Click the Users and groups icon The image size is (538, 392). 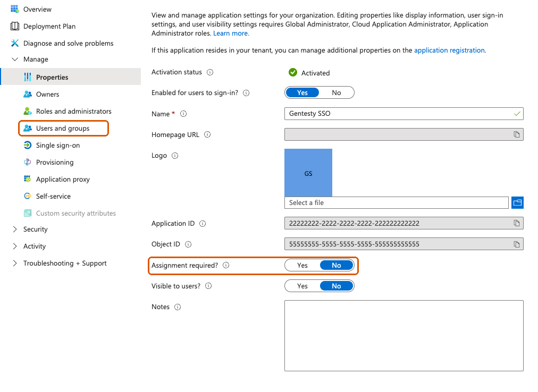[28, 128]
